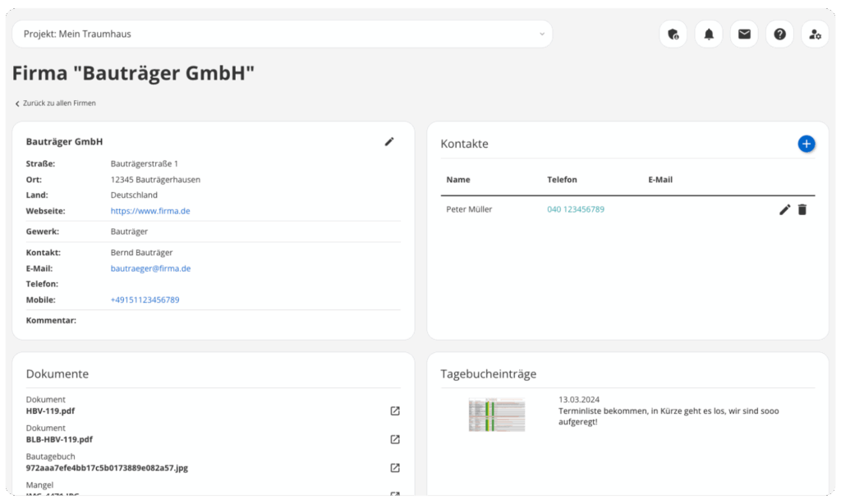Click phone number 040 123456789
The height and width of the screenshot is (504, 841).
click(575, 209)
